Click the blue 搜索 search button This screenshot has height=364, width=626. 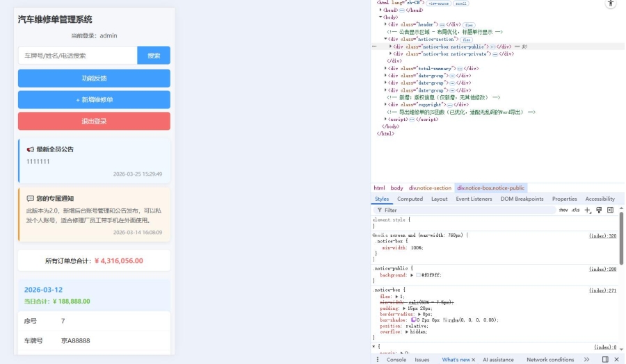154,56
